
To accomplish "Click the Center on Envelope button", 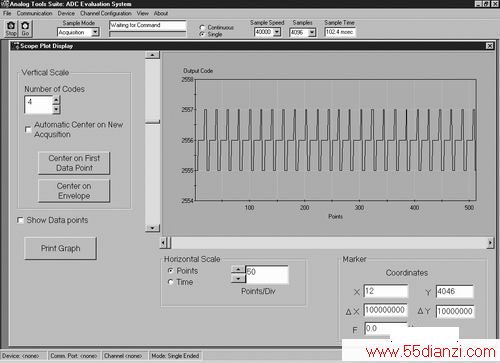I will pyautogui.click(x=74, y=191).
